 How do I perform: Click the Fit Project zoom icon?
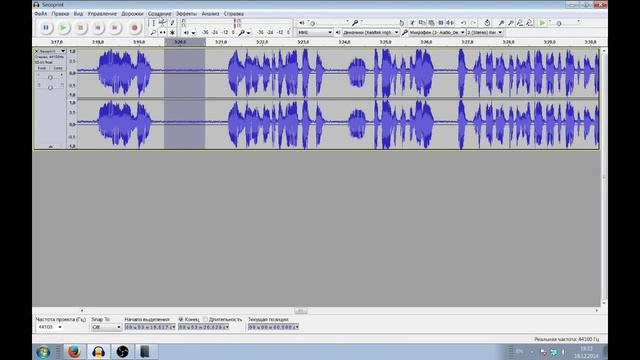tap(529, 23)
